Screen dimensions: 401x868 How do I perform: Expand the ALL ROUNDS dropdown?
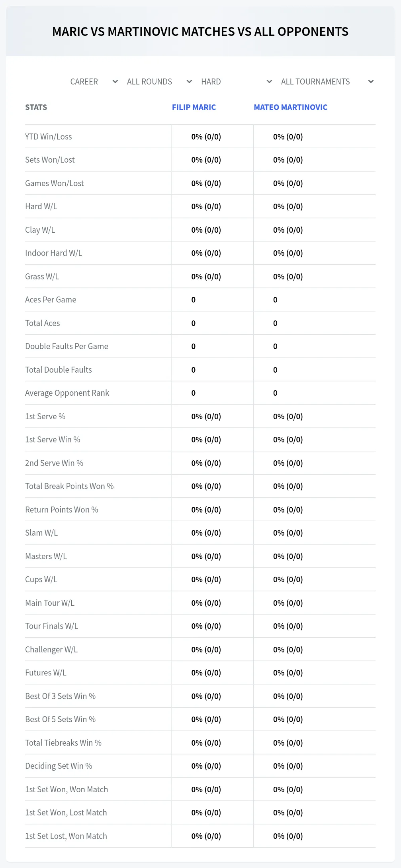[x=159, y=82]
